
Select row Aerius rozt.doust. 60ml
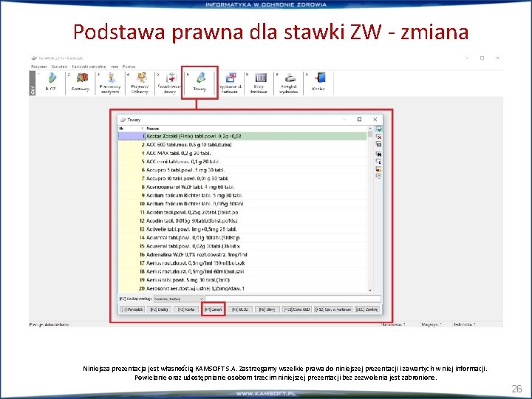[242, 272]
